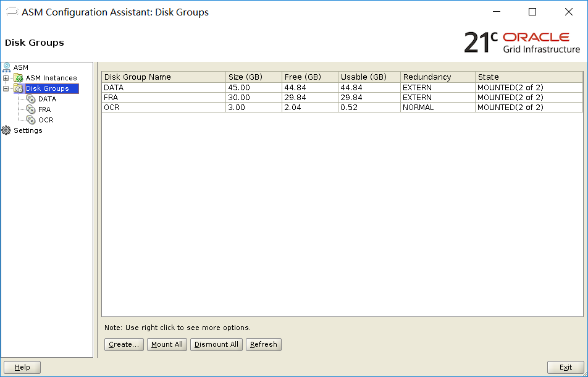588x377 pixels.
Task: Select the FRA row name cell
Action: [164, 98]
